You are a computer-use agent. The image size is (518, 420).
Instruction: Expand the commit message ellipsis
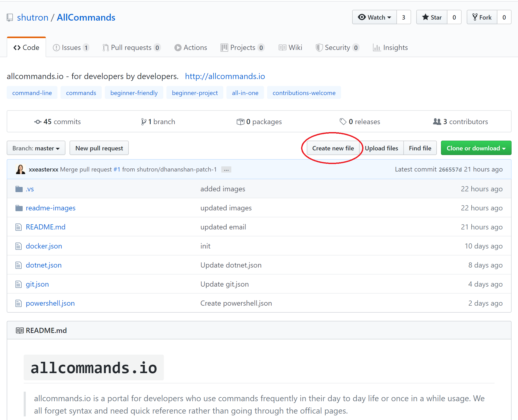pos(226,170)
